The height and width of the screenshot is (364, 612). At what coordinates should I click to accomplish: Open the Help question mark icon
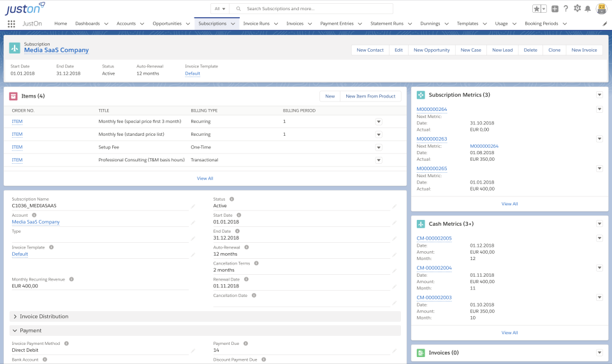point(565,8)
